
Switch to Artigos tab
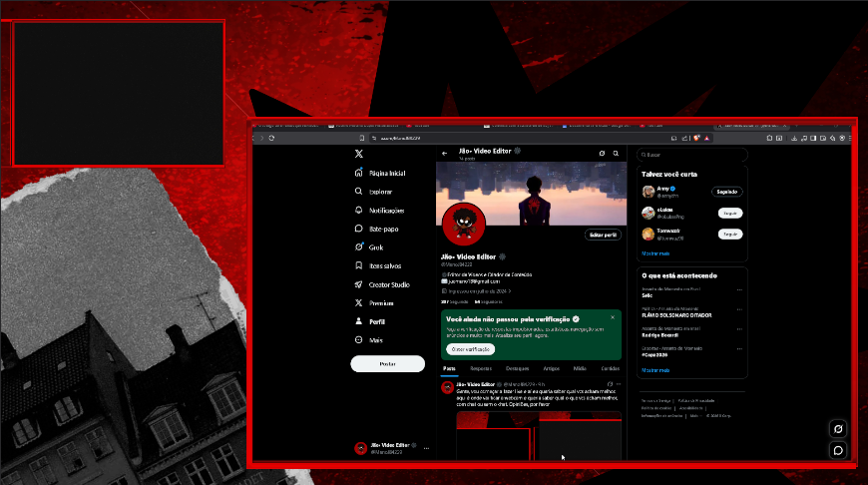[552, 368]
